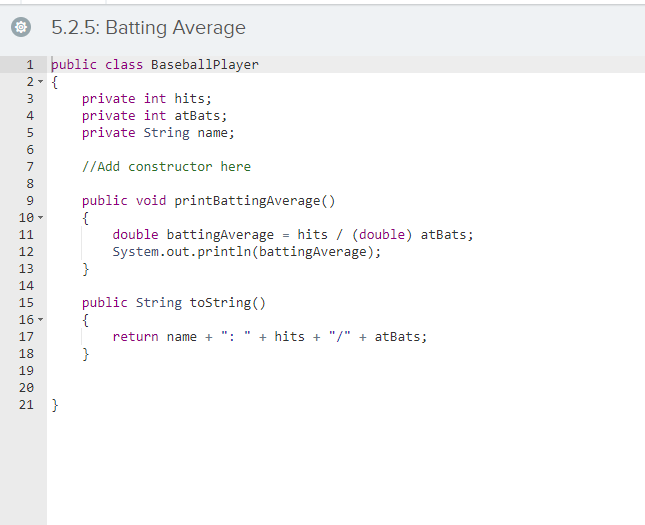Click the '5.2.5: Batting Average' title
The width and height of the screenshot is (645, 525).
click(148, 28)
